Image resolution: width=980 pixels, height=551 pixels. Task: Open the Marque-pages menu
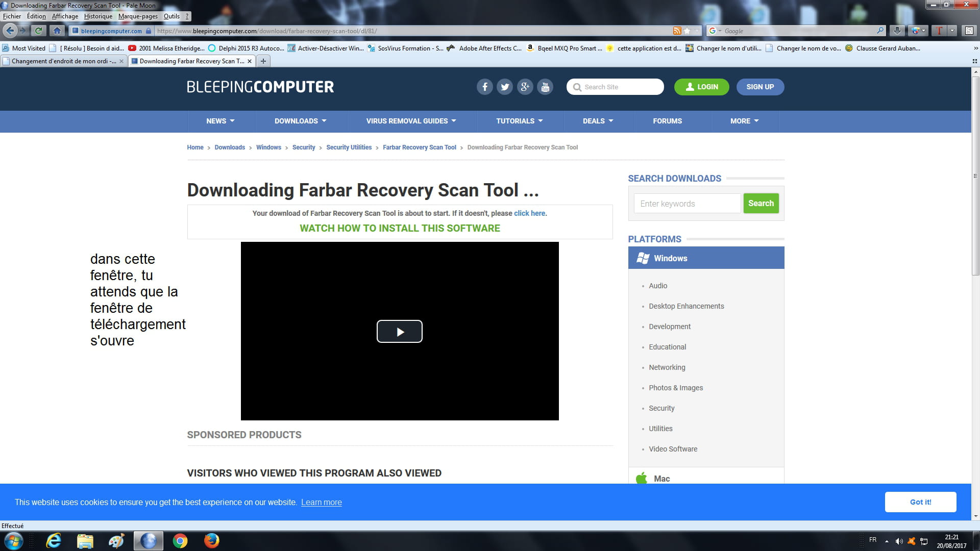pyautogui.click(x=138, y=16)
